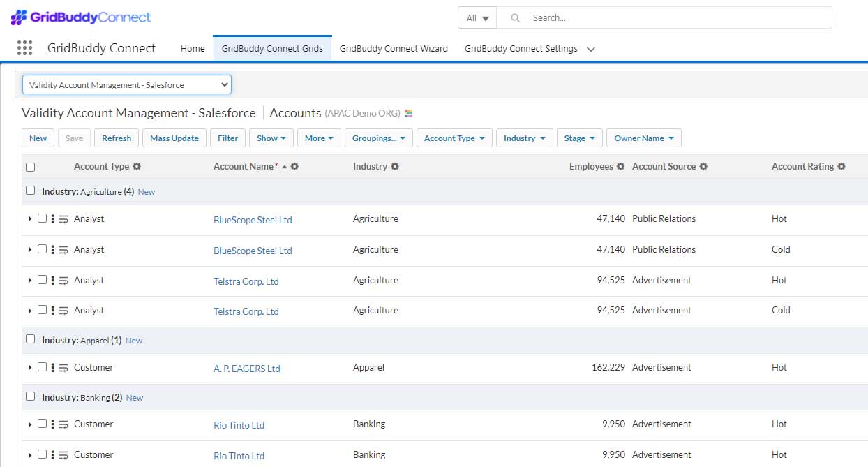Click the 162,229 employees cell
This screenshot has height=467, width=868.
608,367
